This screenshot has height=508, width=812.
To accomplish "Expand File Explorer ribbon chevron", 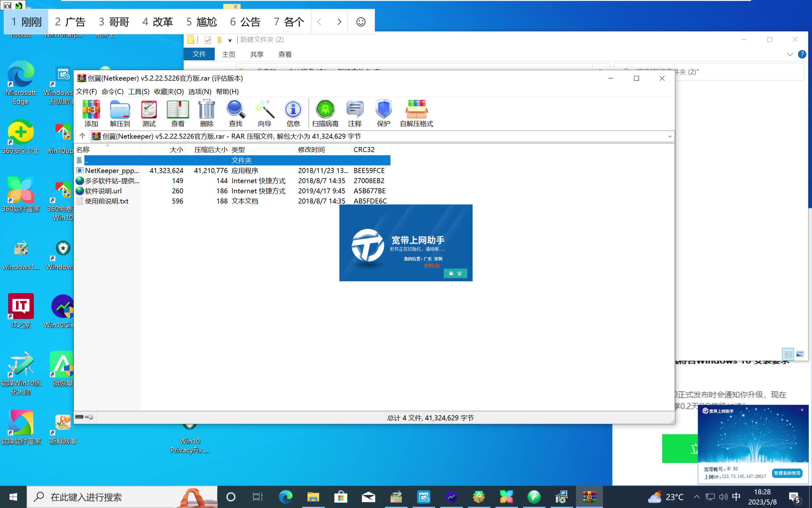I will coord(790,54).
